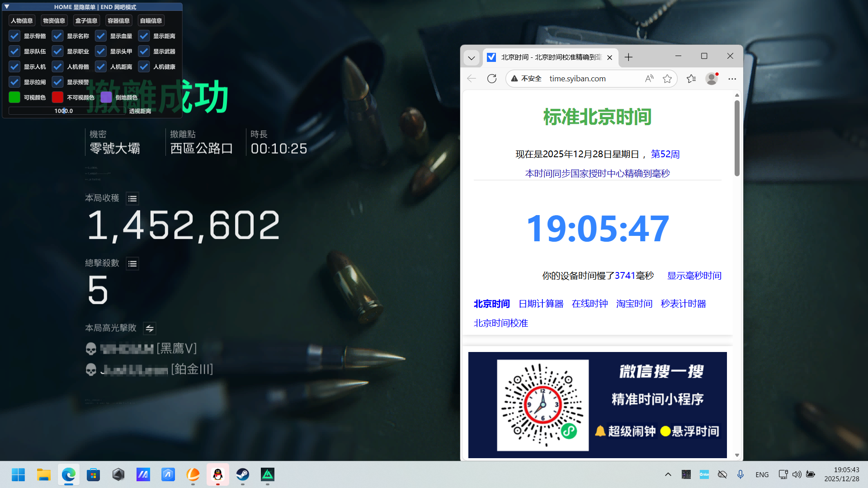This screenshot has width=868, height=488.
Task: Refresh the Beijing time webpage
Action: [492, 78]
